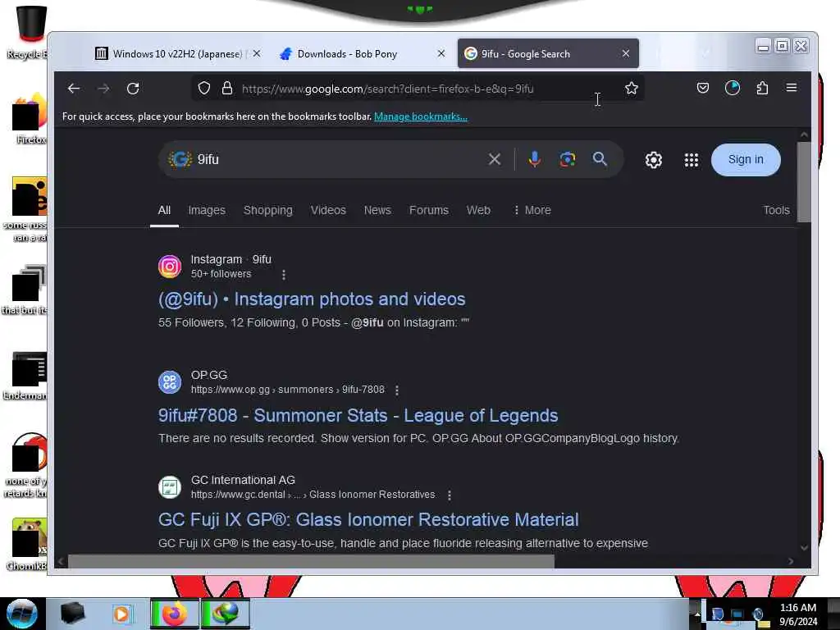This screenshot has height=630, width=840.
Task: Open the tracking protection shield icon
Action: click(x=204, y=89)
